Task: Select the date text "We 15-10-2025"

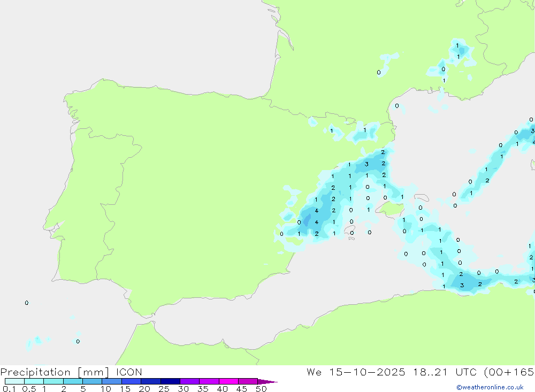Action: pyautogui.click(x=356, y=372)
